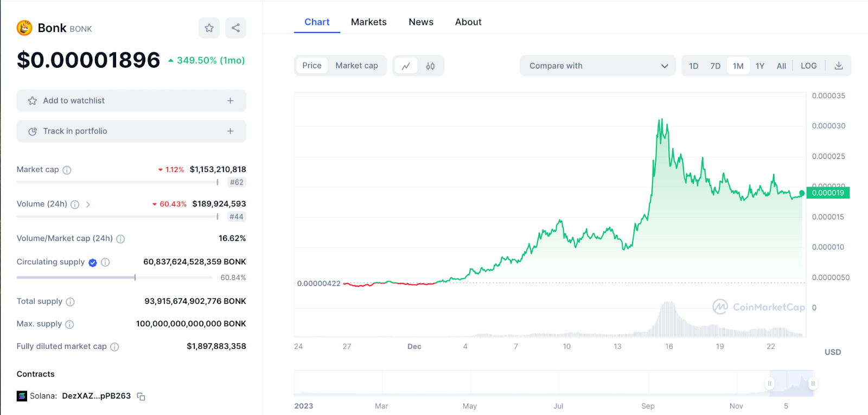Toggle LOG scale
Image resolution: width=868 pixels, height=415 pixels.
coord(809,66)
